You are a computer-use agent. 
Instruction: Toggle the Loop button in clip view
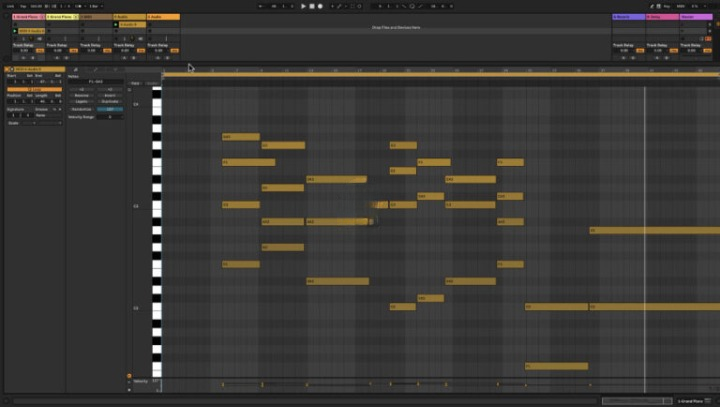34,89
